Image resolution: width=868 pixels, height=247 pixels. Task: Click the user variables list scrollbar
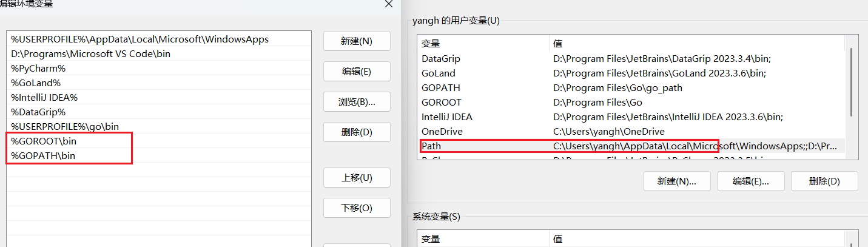pyautogui.click(x=851, y=82)
